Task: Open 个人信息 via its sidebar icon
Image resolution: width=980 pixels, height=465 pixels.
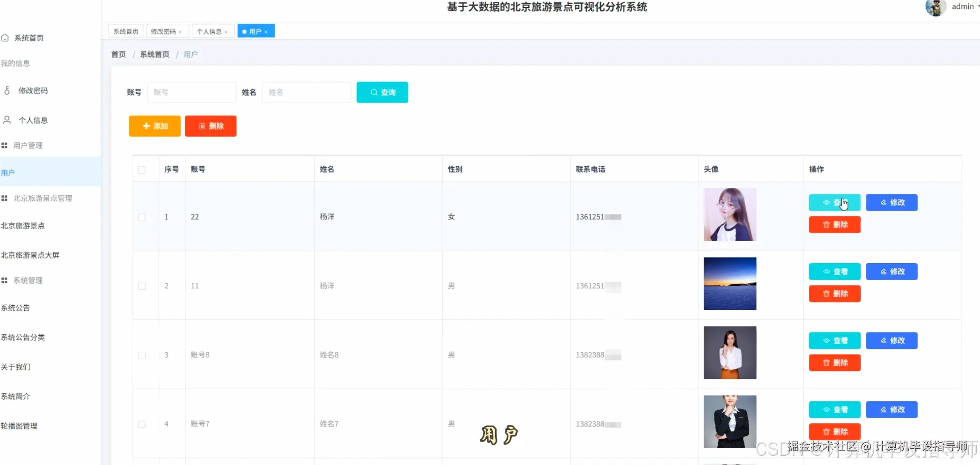Action: pos(6,120)
